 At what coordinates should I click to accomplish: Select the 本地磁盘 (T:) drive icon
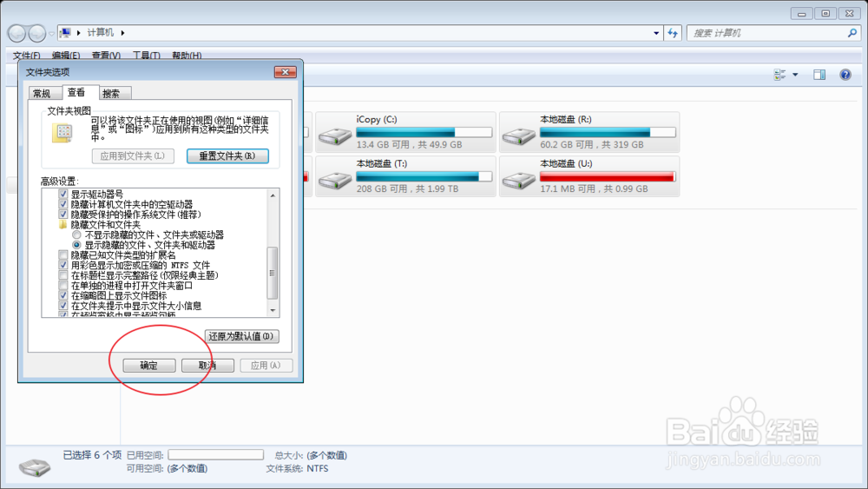tap(335, 180)
